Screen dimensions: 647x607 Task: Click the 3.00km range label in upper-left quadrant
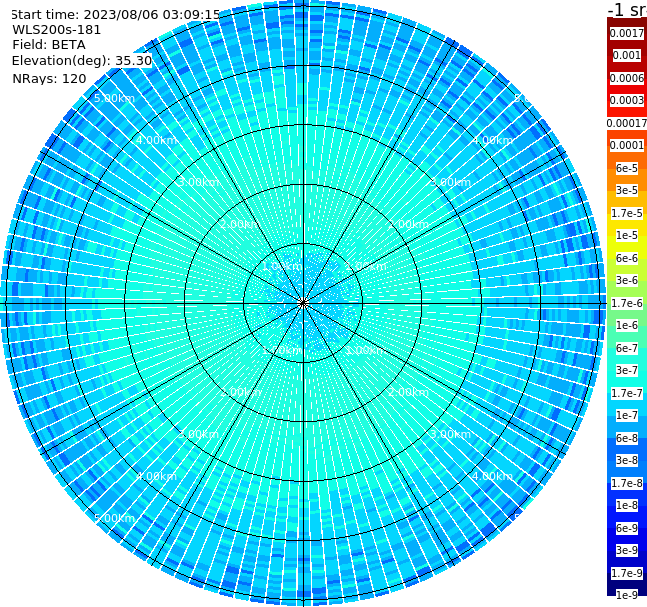(198, 182)
